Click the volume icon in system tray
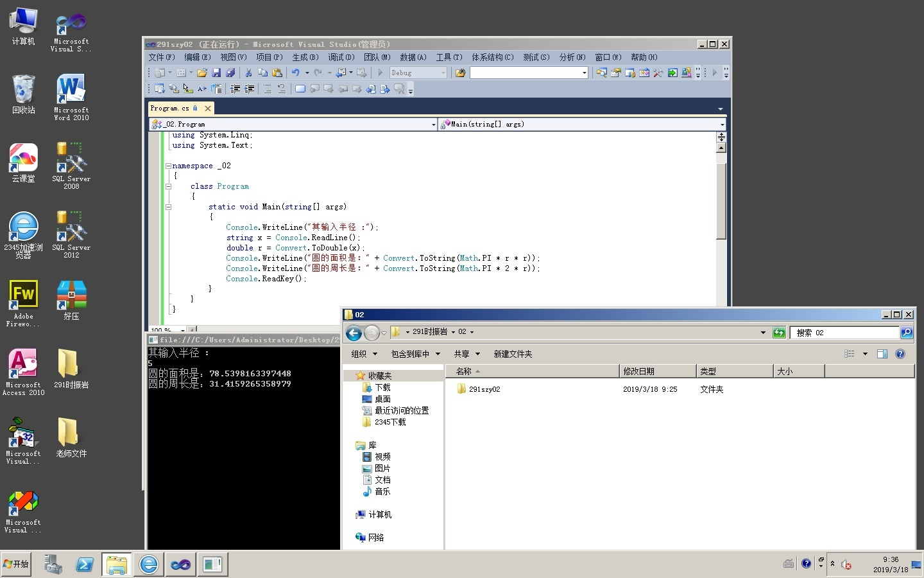Viewport: 924px width, 578px height. (846, 565)
